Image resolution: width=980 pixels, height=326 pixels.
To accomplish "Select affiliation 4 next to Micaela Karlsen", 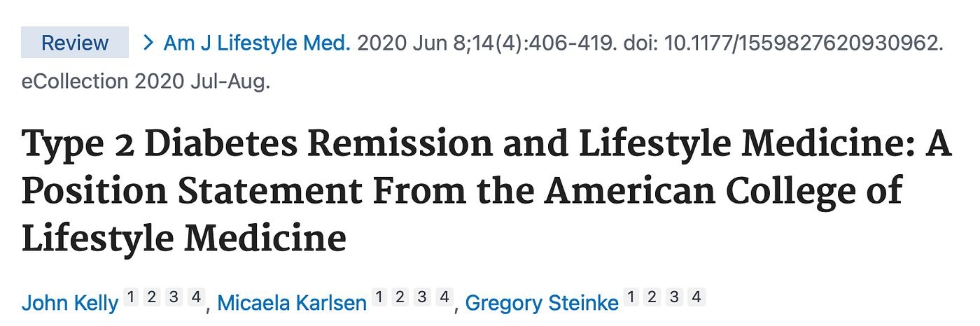I will (x=444, y=297).
